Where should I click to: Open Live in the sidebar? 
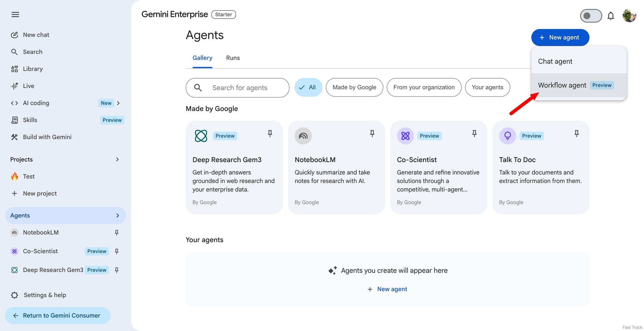point(65,86)
